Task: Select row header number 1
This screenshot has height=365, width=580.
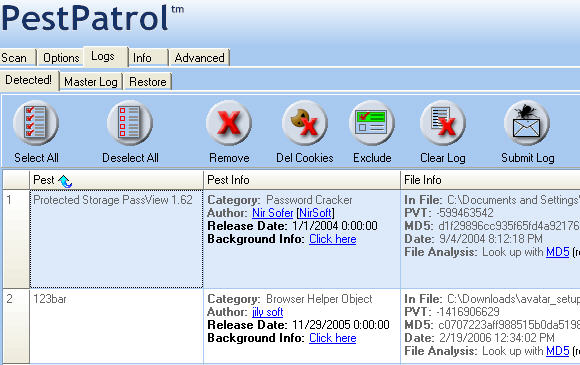Action: pyautogui.click(x=16, y=239)
